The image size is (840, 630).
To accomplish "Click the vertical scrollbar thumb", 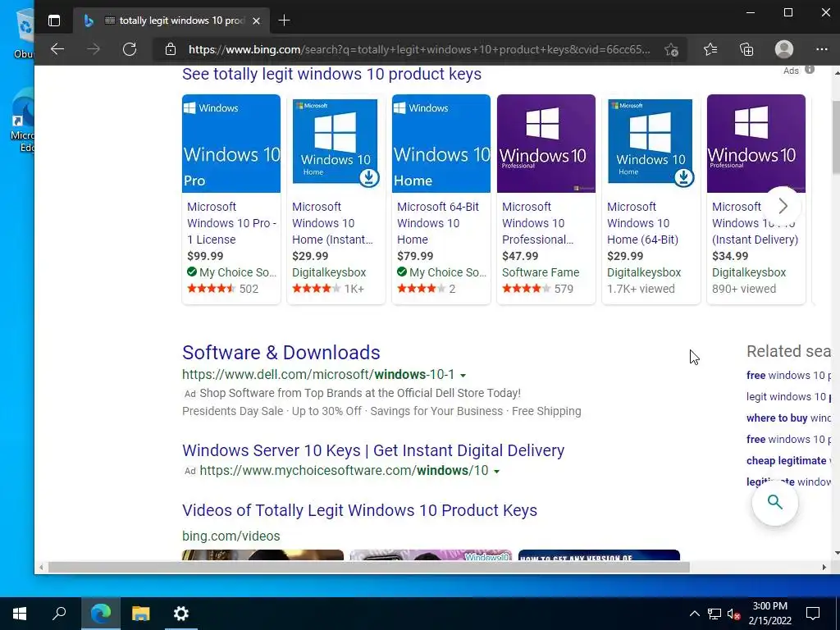I will click(836, 137).
